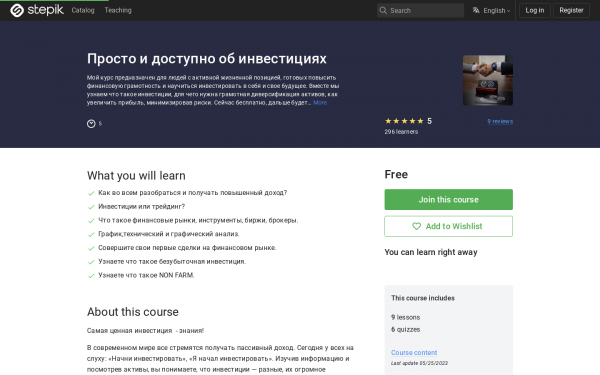Click 'This course includes' heading
The image size is (600, 375).
pos(423,298)
